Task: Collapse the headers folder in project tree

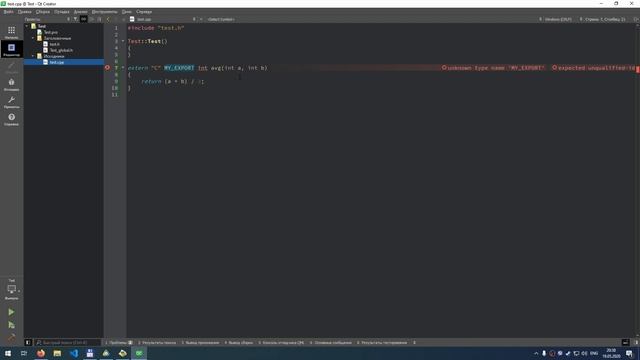Action: point(33,38)
